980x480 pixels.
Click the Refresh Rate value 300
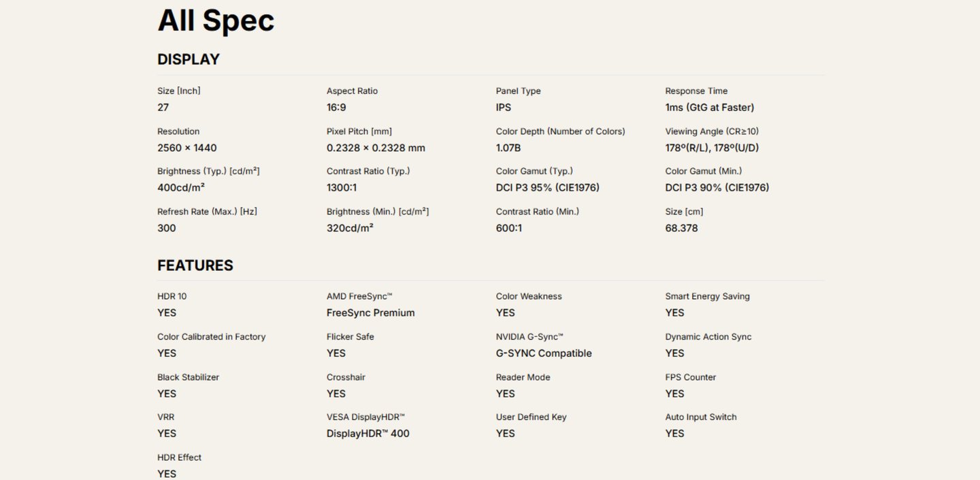pos(167,228)
